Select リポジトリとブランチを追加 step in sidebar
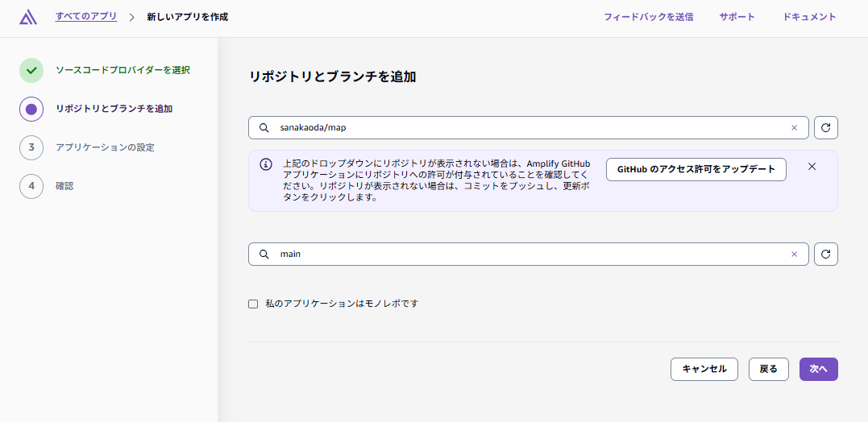The width and height of the screenshot is (868, 422). pos(114,109)
